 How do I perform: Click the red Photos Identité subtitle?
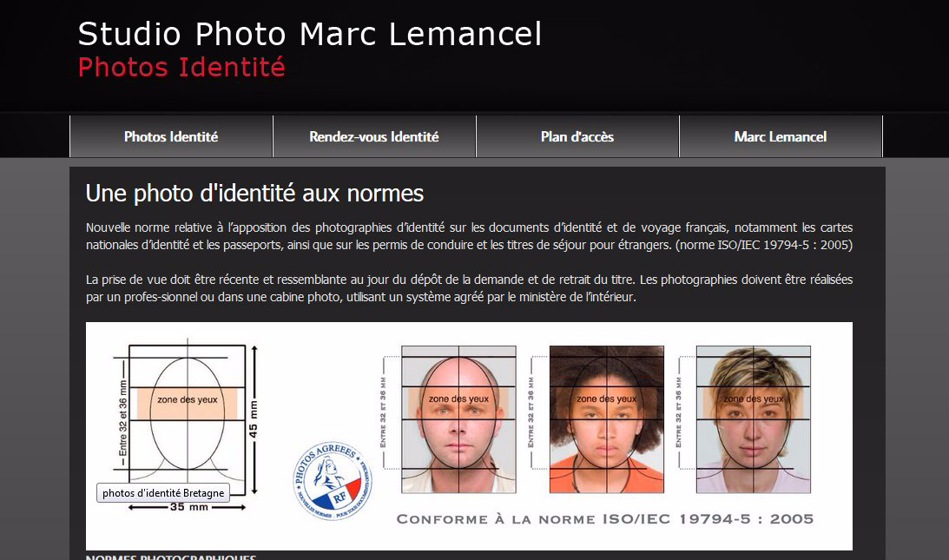(x=181, y=67)
